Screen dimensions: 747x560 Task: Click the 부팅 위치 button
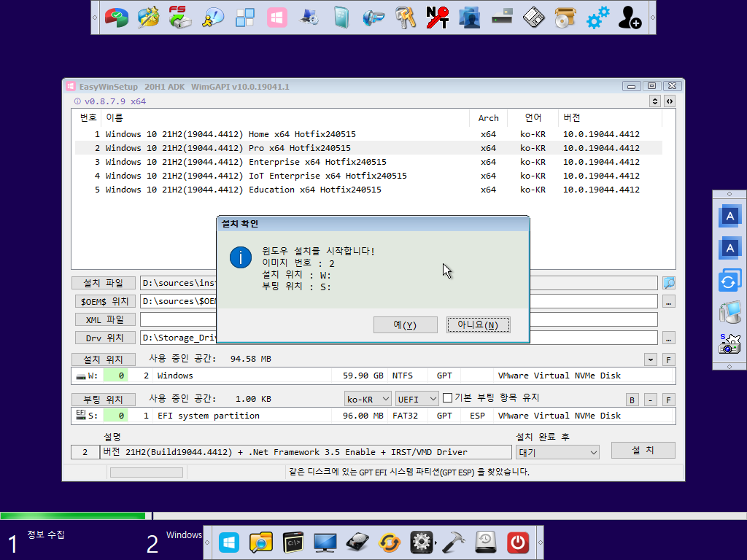click(104, 400)
